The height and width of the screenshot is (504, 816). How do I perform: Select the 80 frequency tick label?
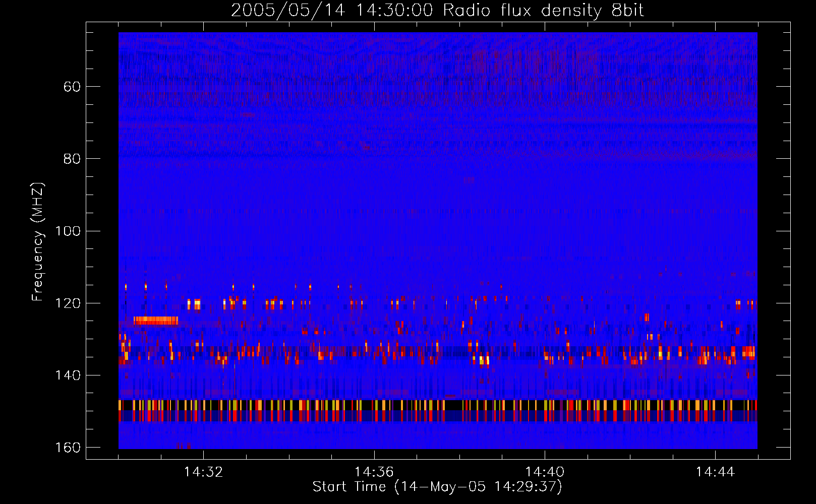point(72,159)
